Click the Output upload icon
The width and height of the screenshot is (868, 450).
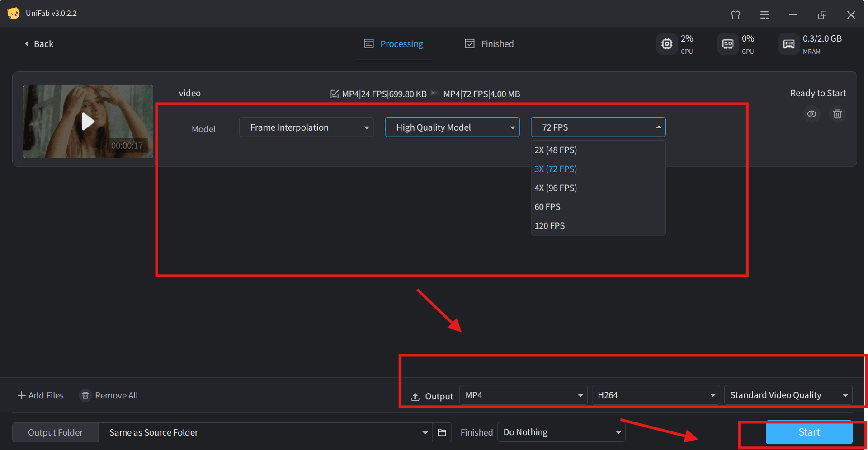(x=415, y=397)
